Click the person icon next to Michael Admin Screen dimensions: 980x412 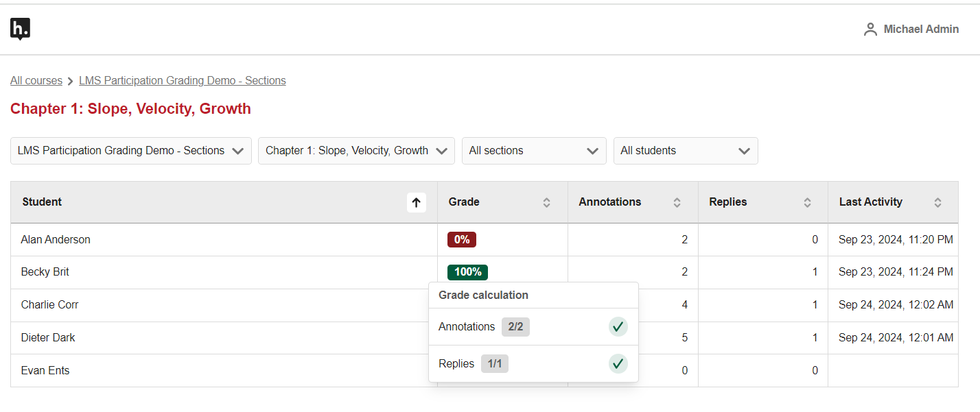point(870,29)
